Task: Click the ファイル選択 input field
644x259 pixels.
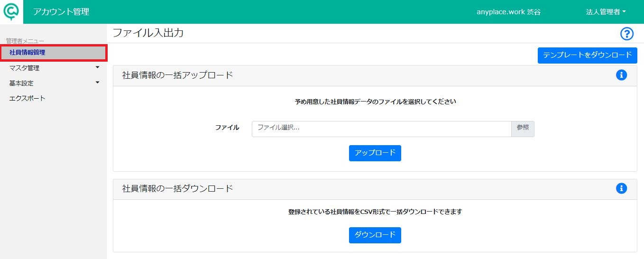Action: (382, 129)
